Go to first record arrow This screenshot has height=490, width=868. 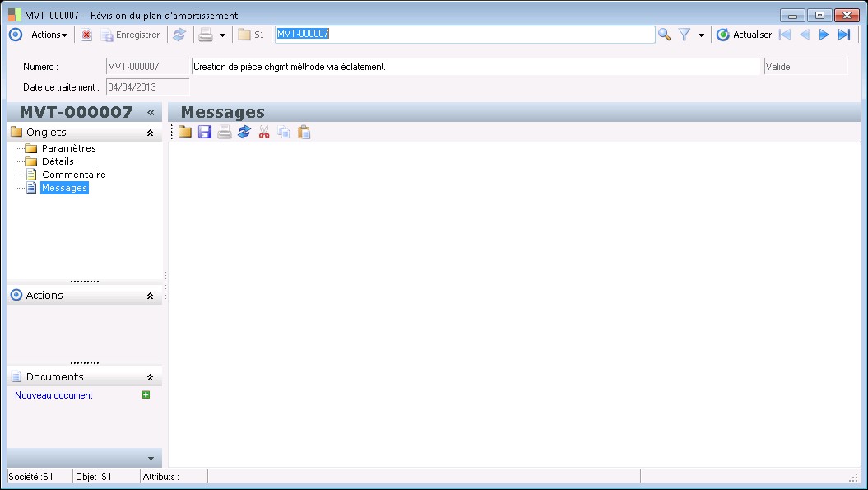(784, 35)
